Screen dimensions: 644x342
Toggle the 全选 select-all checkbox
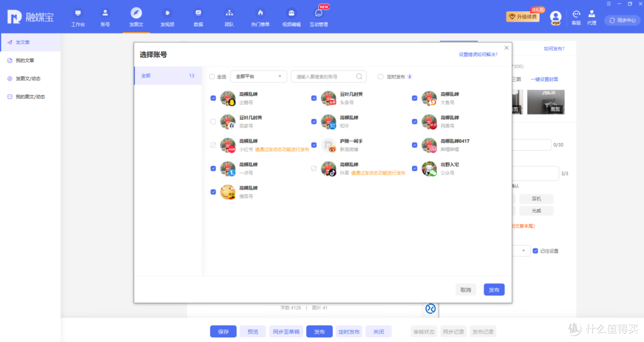click(x=212, y=76)
